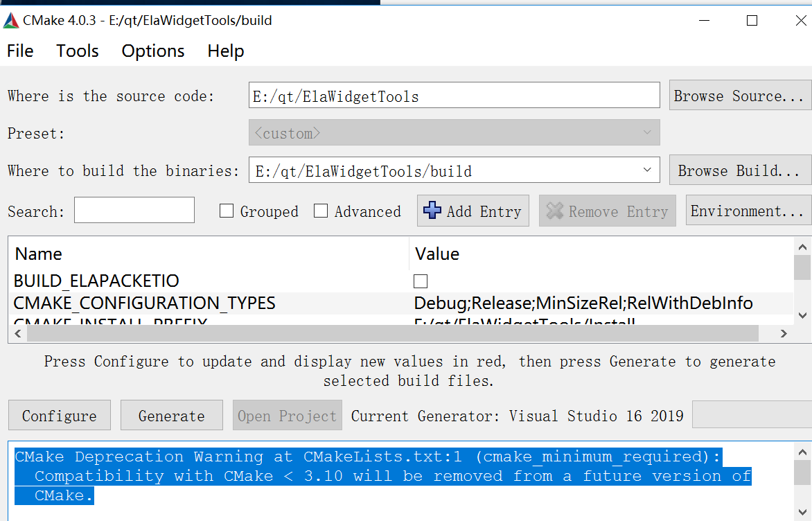Toggle BUILD_ELAPACKETIO value checkbox
This screenshot has width=812, height=521.
(x=421, y=281)
